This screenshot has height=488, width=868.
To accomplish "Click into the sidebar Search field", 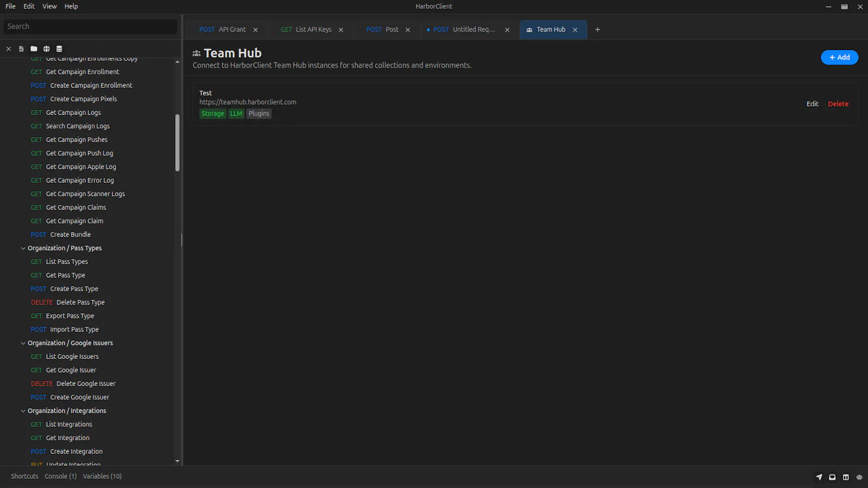I will 90,27.
